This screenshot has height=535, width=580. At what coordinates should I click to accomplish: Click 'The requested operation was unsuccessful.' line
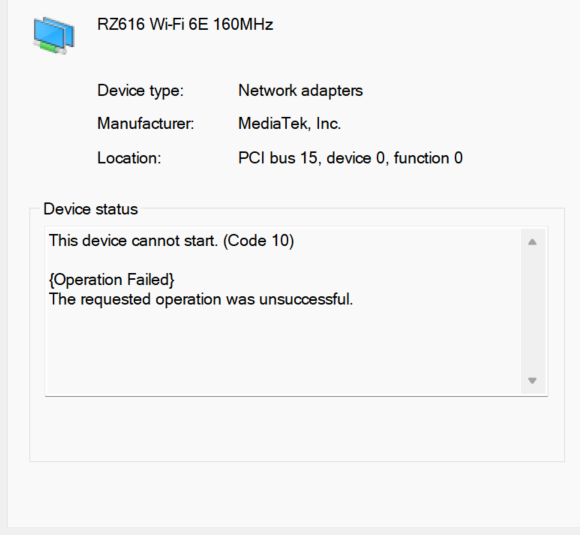coord(201,299)
